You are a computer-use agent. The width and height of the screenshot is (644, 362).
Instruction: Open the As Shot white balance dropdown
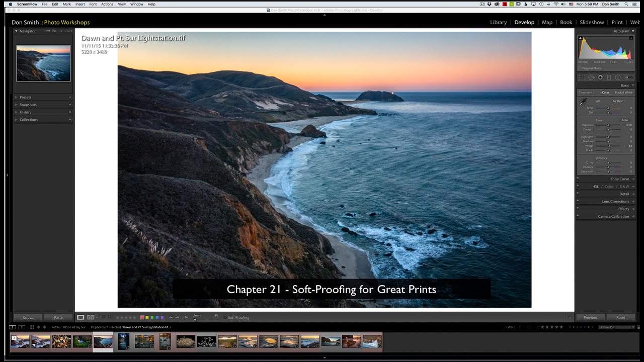click(x=619, y=101)
